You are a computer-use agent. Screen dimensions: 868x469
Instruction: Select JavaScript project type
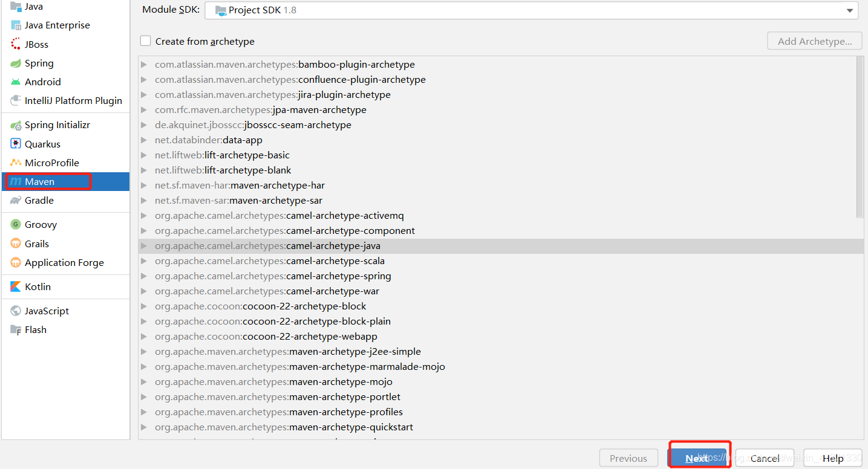coord(65,311)
